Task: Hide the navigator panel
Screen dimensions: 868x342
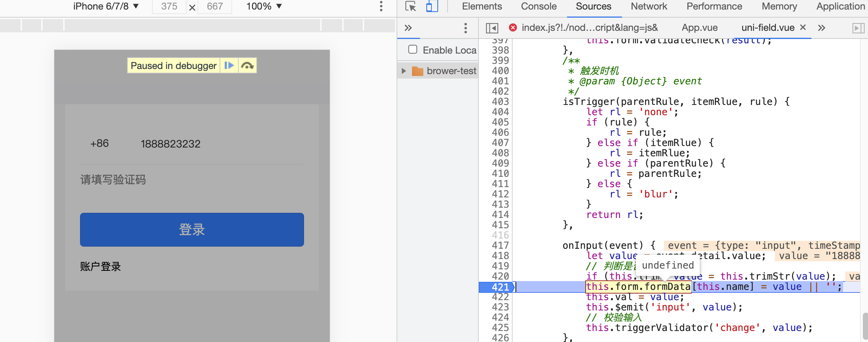Action: pyautogui.click(x=492, y=28)
